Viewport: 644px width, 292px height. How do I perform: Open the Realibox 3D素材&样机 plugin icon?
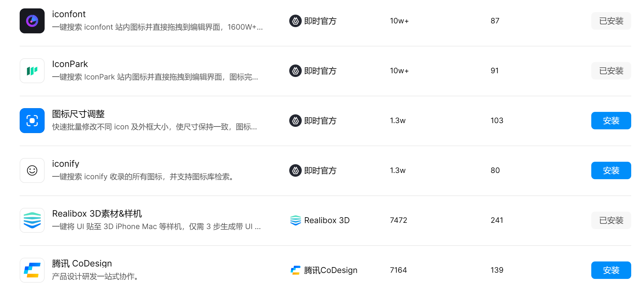(32, 220)
